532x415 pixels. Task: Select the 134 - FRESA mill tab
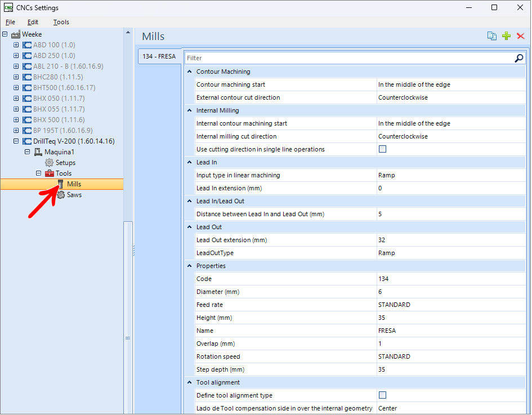[159, 56]
